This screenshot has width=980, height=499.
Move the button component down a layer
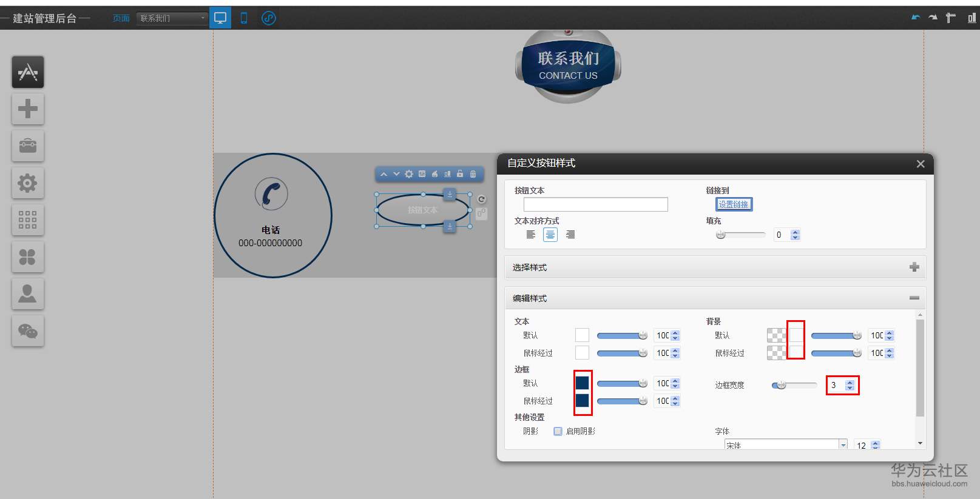tap(396, 174)
